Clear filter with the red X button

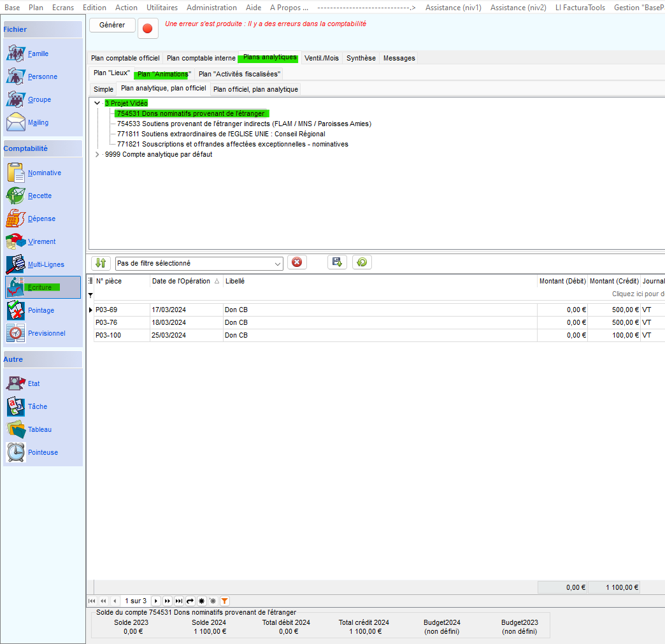point(297,262)
